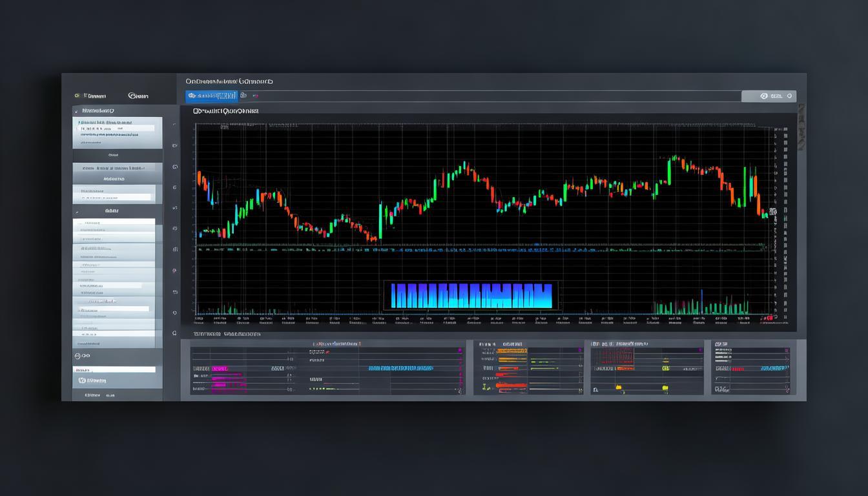Select the second header item in the sidebar top row
The width and height of the screenshot is (868, 496).
click(x=138, y=96)
